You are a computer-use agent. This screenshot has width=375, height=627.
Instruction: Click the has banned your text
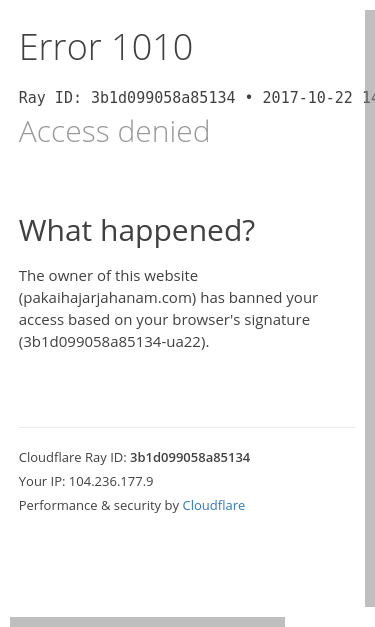(259, 298)
